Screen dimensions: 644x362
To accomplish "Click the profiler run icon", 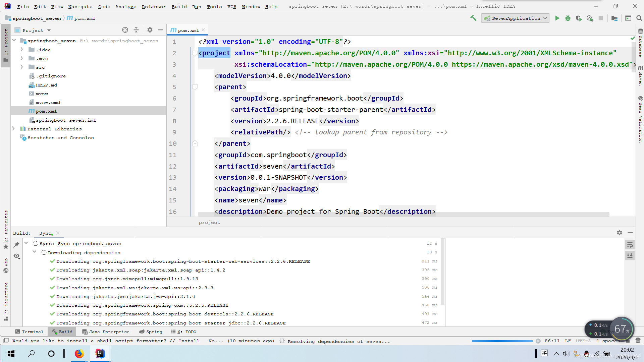I will point(590,18).
